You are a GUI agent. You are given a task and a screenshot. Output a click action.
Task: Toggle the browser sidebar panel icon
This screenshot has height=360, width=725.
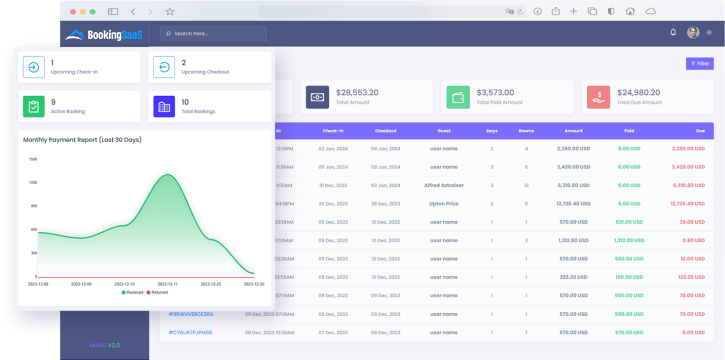(x=113, y=12)
